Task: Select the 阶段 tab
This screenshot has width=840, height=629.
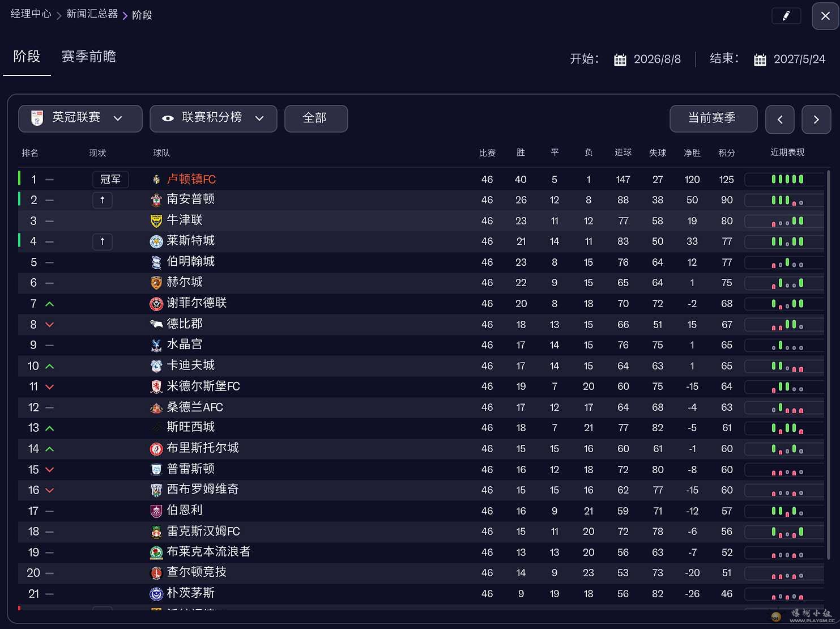Action: pyautogui.click(x=27, y=57)
